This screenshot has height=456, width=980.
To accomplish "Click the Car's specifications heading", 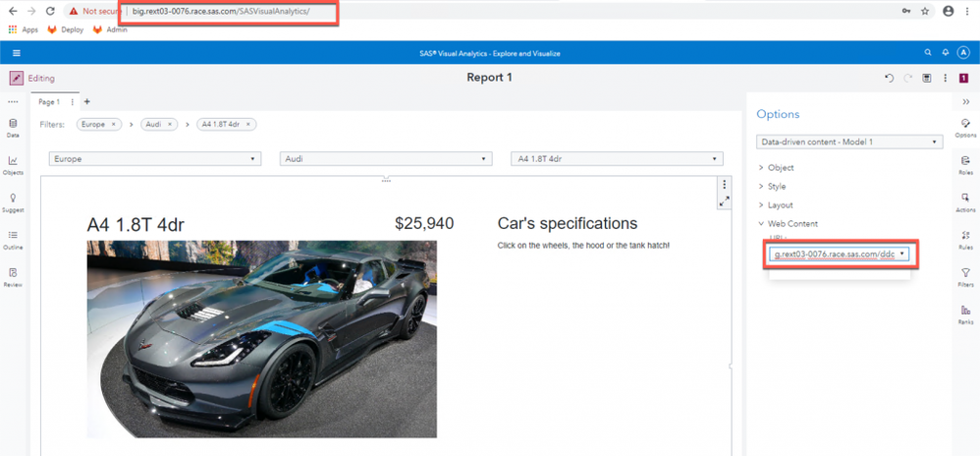I will pyautogui.click(x=568, y=223).
